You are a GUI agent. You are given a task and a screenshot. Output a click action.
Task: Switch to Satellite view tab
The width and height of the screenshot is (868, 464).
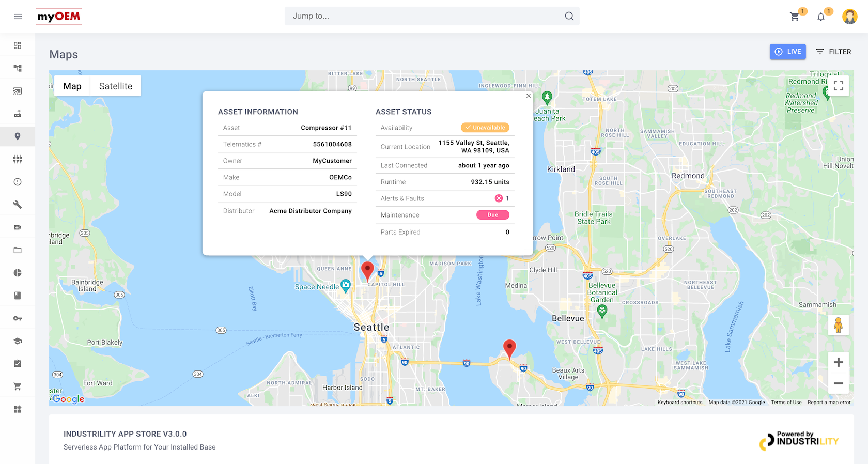tap(116, 86)
